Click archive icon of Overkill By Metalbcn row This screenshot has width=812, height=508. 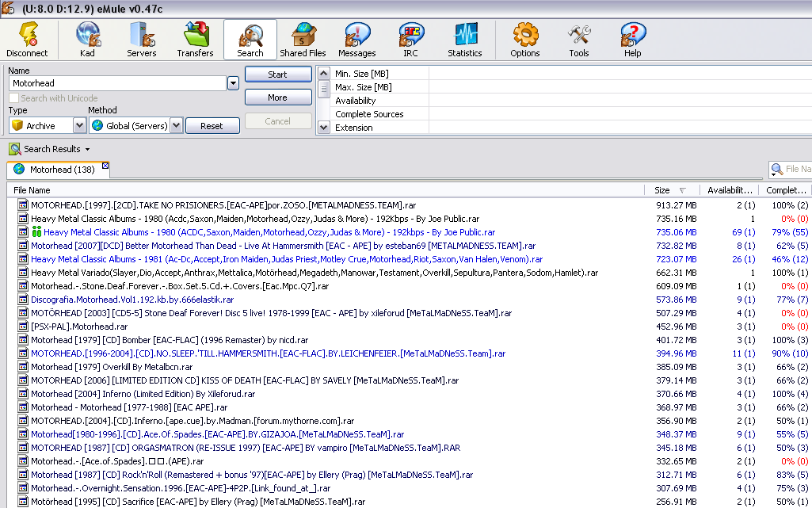pos(23,367)
